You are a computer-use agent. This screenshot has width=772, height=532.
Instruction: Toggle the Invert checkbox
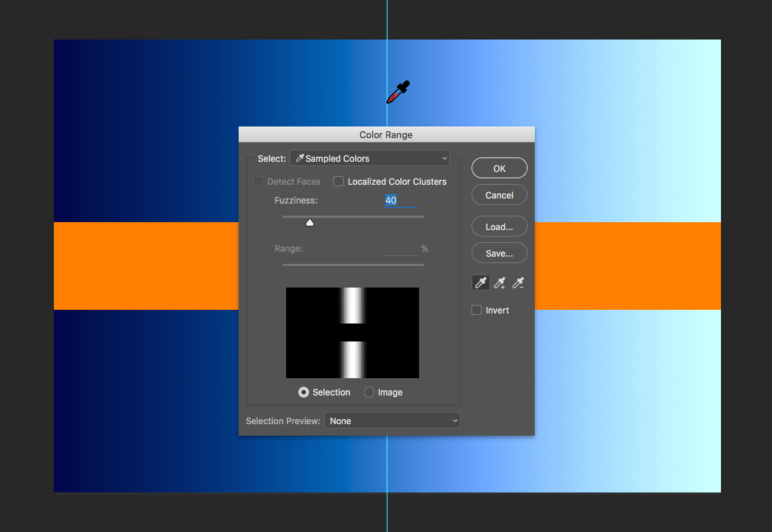coord(477,310)
